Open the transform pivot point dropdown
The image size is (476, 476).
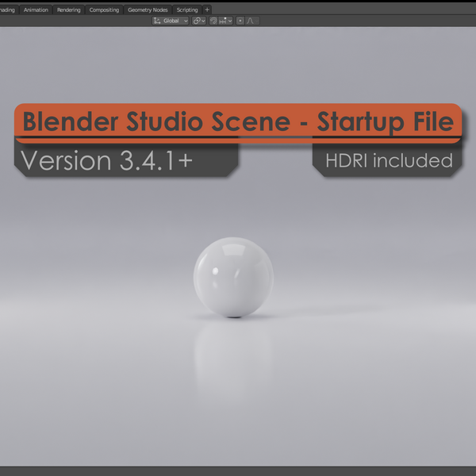point(199,21)
